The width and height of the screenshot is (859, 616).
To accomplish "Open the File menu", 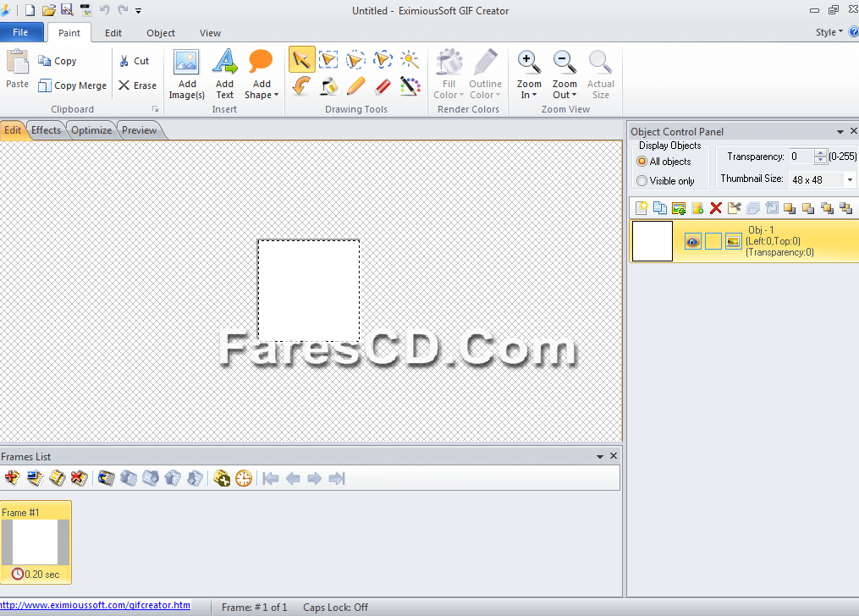I will coord(21,32).
